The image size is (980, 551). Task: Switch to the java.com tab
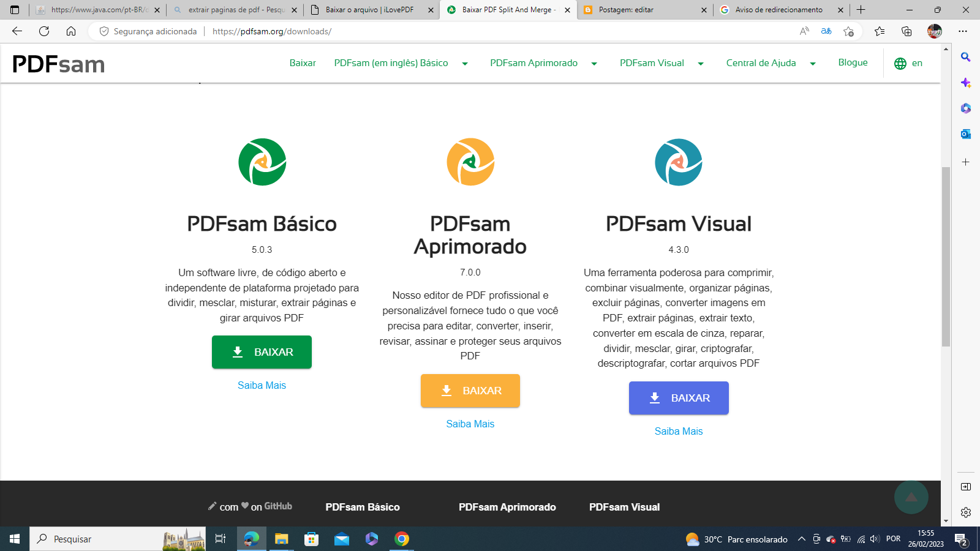tap(97, 10)
